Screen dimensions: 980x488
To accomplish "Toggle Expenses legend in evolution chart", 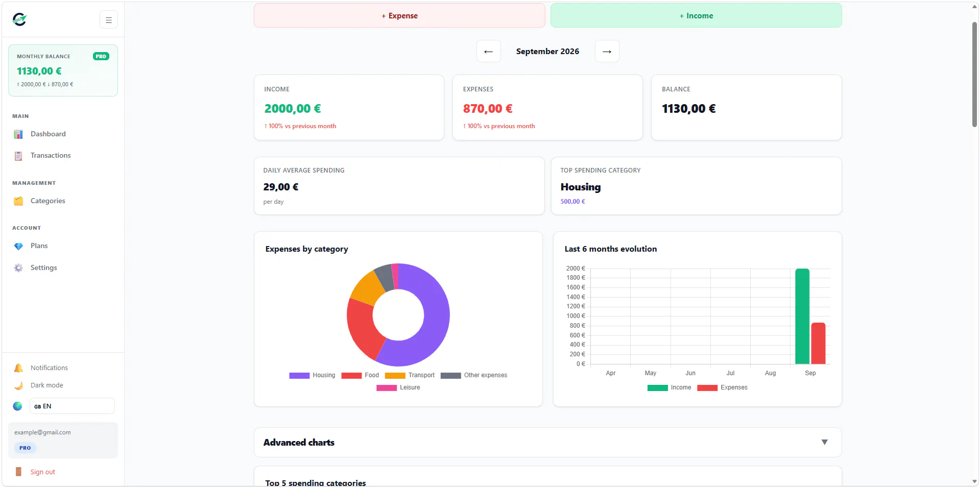I will click(722, 388).
